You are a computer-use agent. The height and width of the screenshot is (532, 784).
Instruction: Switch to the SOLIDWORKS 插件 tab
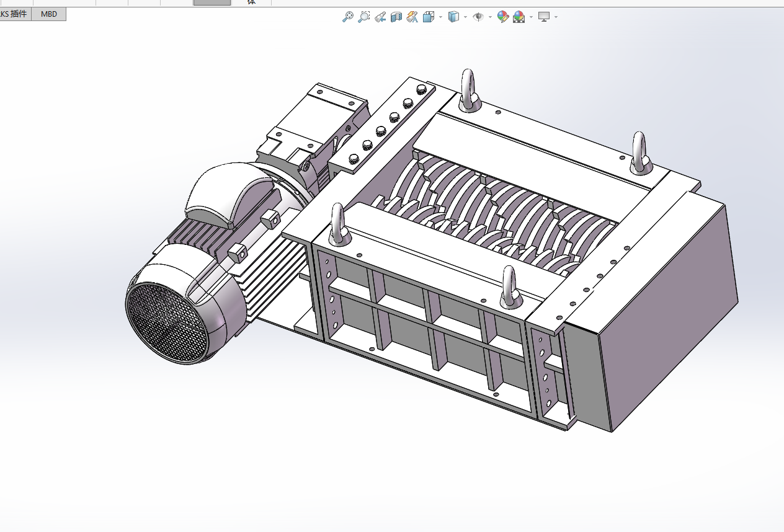(16, 14)
